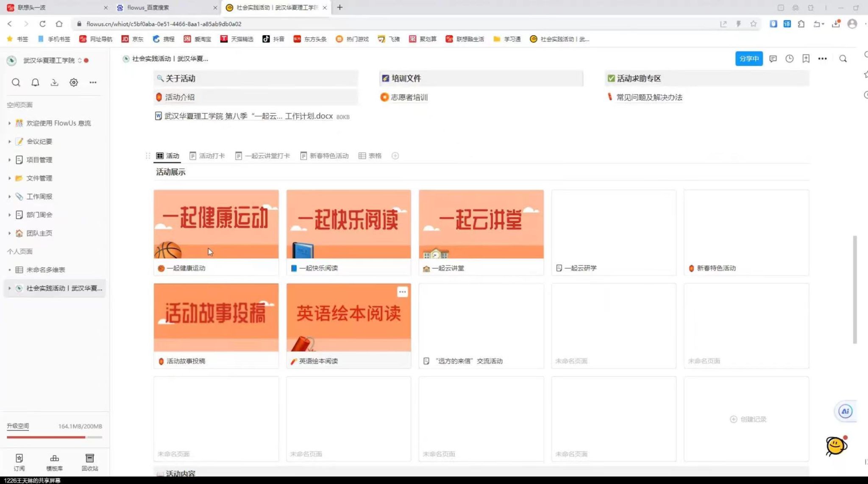Open page history clock icon
This screenshot has width=868, height=484.
click(789, 59)
